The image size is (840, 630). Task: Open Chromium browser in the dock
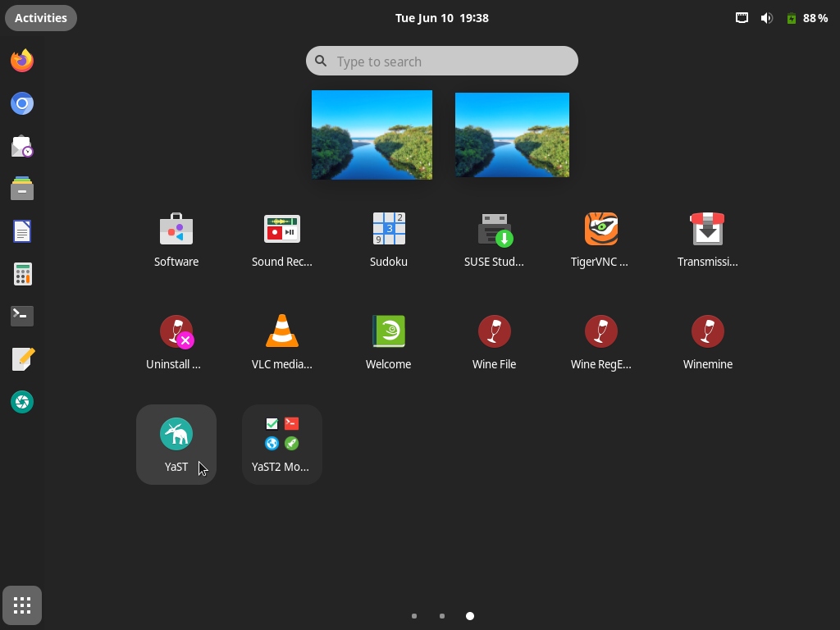pyautogui.click(x=22, y=103)
